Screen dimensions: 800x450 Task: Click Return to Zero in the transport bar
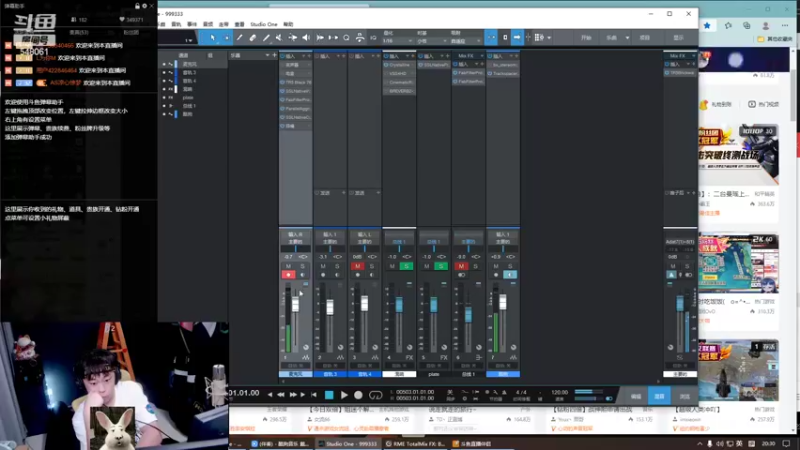point(314,395)
